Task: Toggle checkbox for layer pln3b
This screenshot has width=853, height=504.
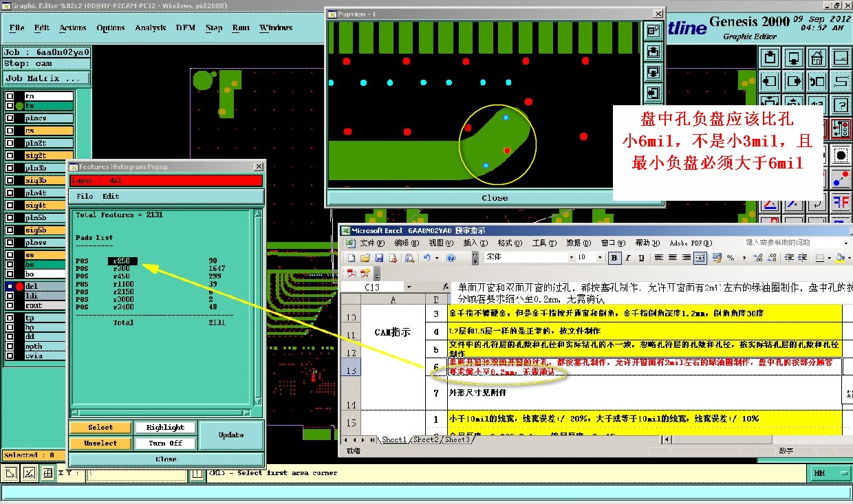Action: 10,168
